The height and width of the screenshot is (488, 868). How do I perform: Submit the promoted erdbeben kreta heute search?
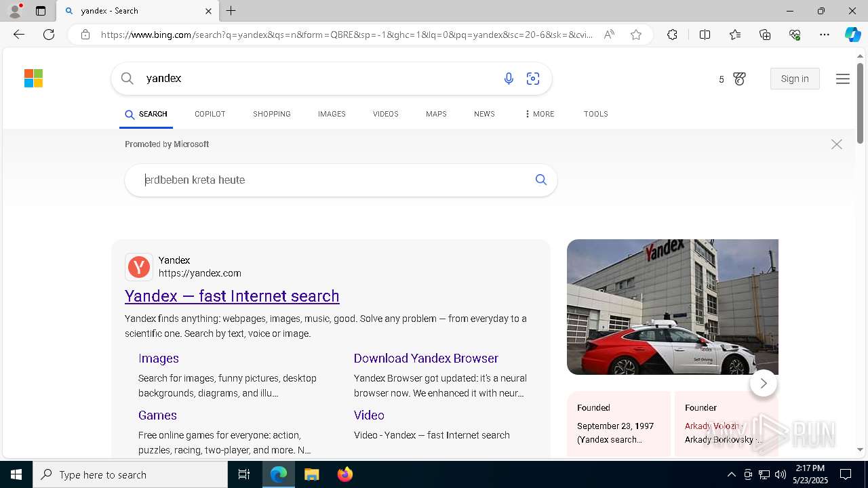(x=541, y=180)
